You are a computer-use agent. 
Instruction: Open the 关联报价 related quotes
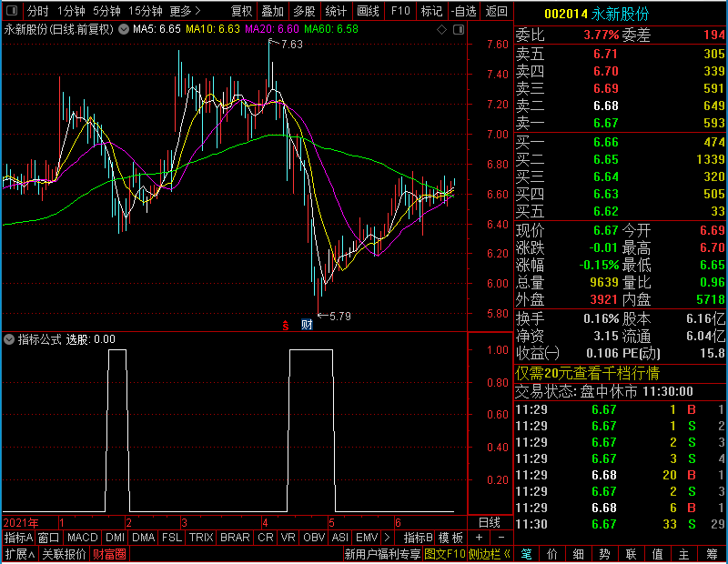coord(64,554)
